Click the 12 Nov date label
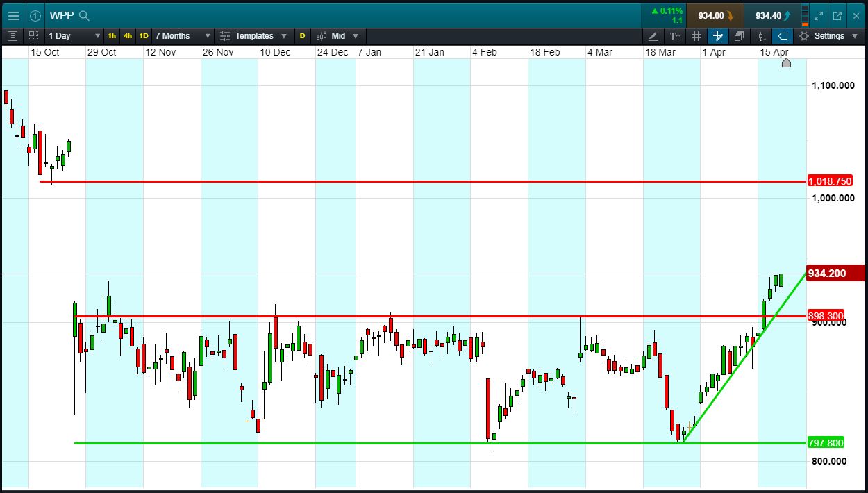Screen dimensions: 868x493 [x=160, y=52]
